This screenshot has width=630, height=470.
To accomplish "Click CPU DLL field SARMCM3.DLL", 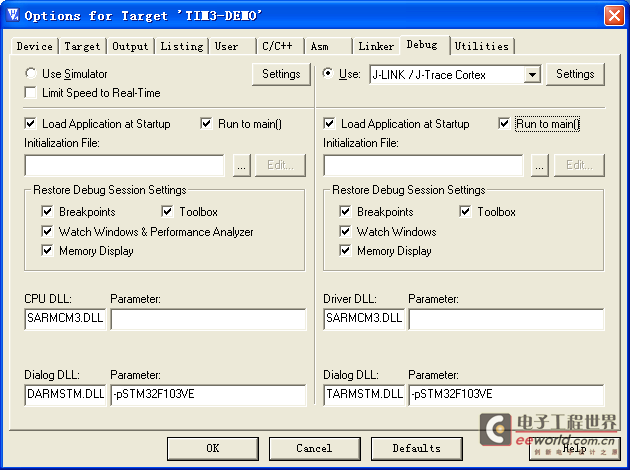I will pyautogui.click(x=65, y=319).
